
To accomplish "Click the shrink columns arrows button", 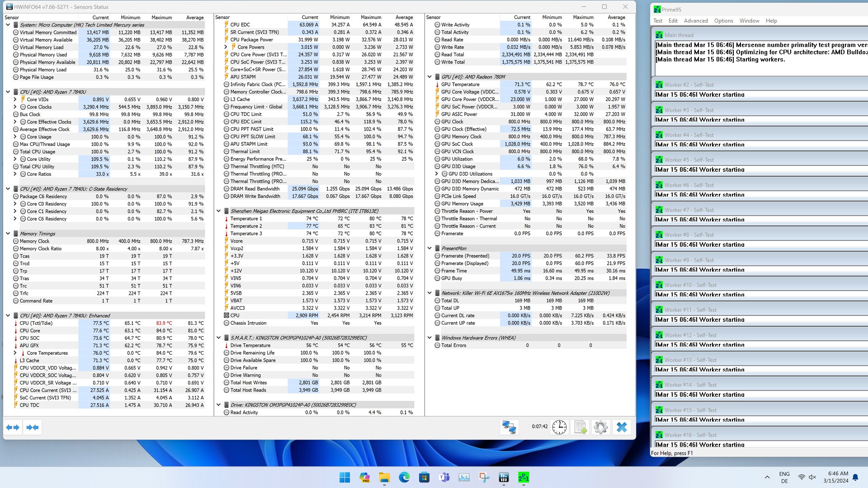I will click(x=33, y=427).
